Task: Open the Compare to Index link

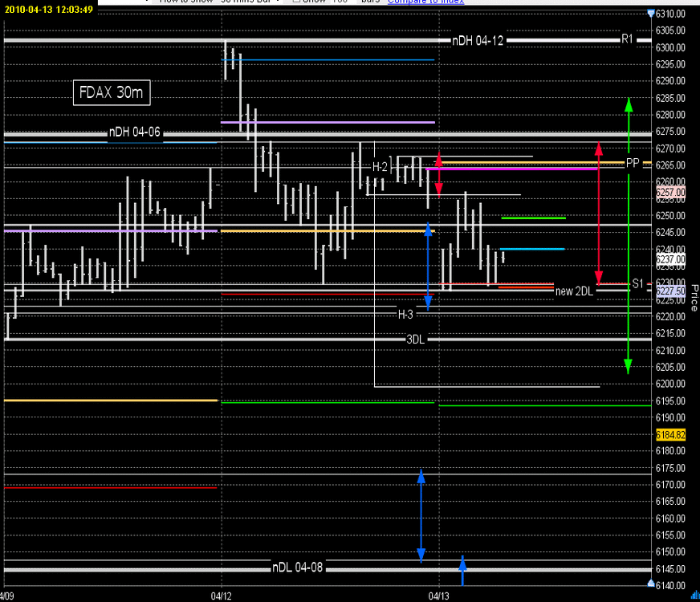Action: click(x=426, y=2)
